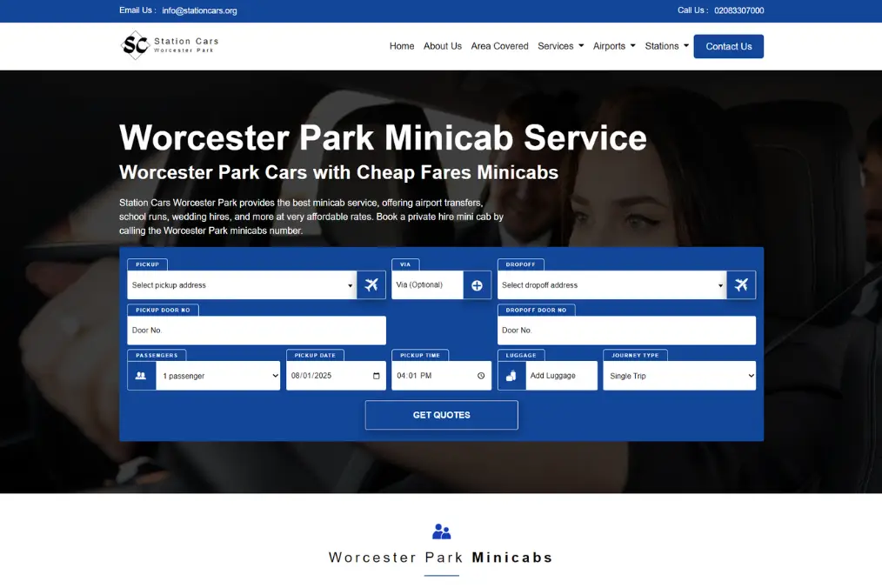This screenshot has height=588, width=882.
Task: Click the phone number 02083307000
Action: tap(739, 10)
